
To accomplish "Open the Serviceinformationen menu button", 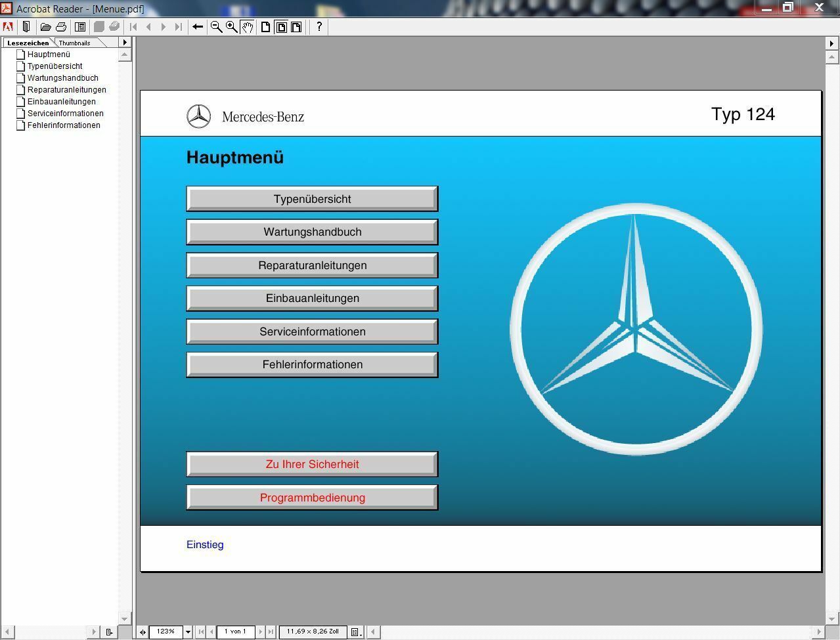I will pos(312,331).
